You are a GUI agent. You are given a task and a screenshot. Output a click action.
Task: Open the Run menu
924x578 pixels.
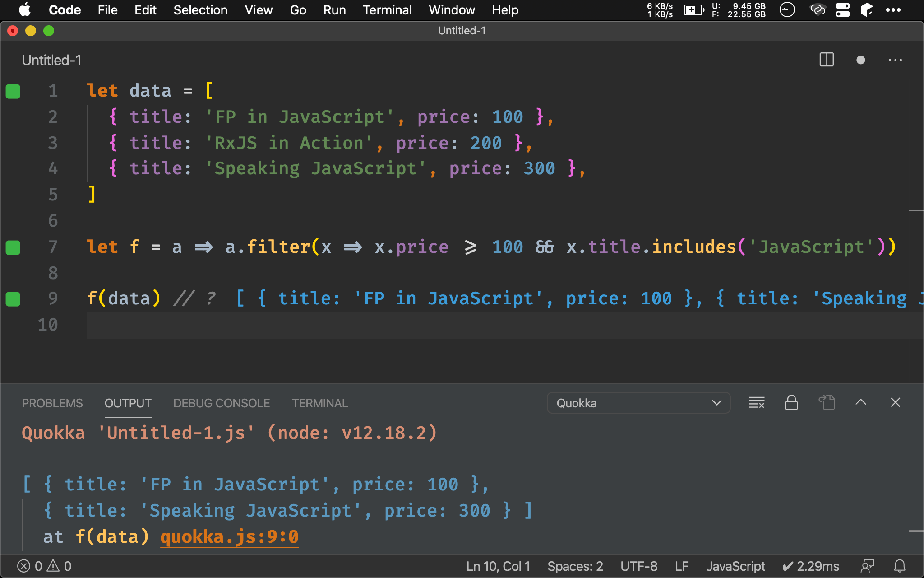coord(334,10)
